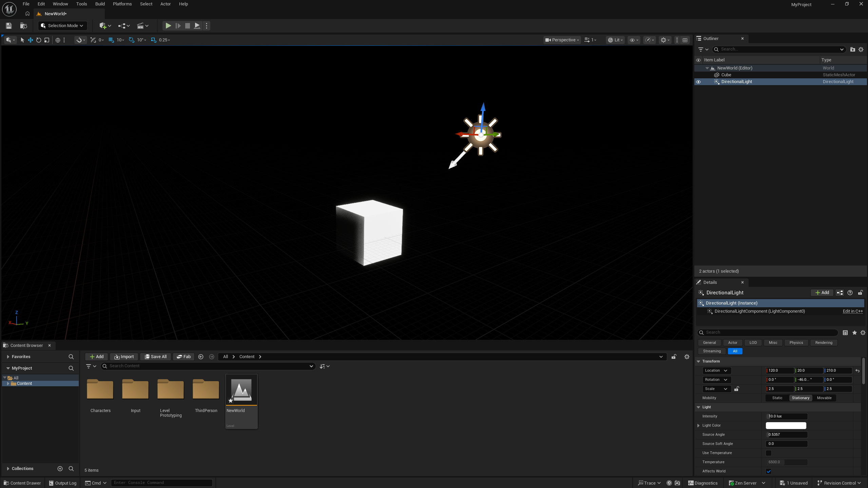Open the Build menu
Screen dimensions: 868x488
[100, 4]
